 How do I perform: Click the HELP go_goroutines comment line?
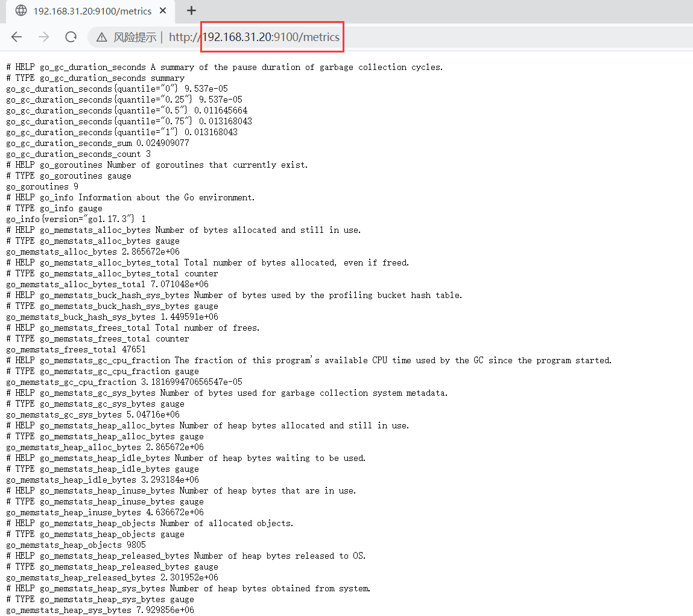157,165
